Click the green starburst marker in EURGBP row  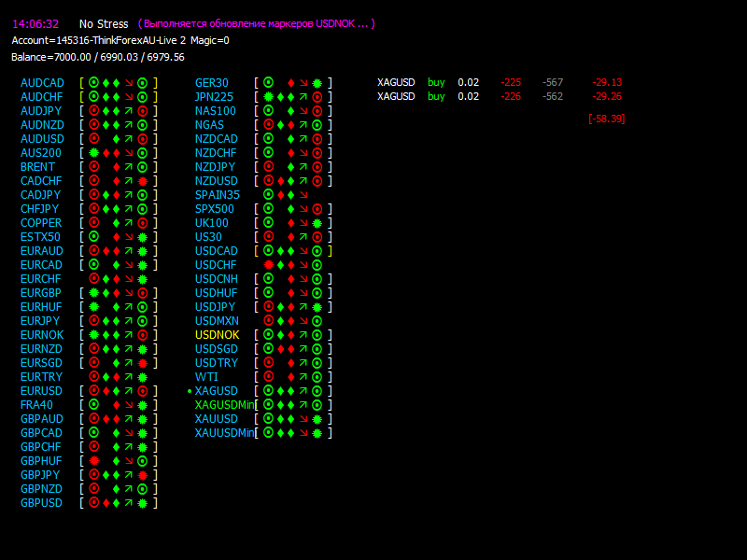pos(94,293)
